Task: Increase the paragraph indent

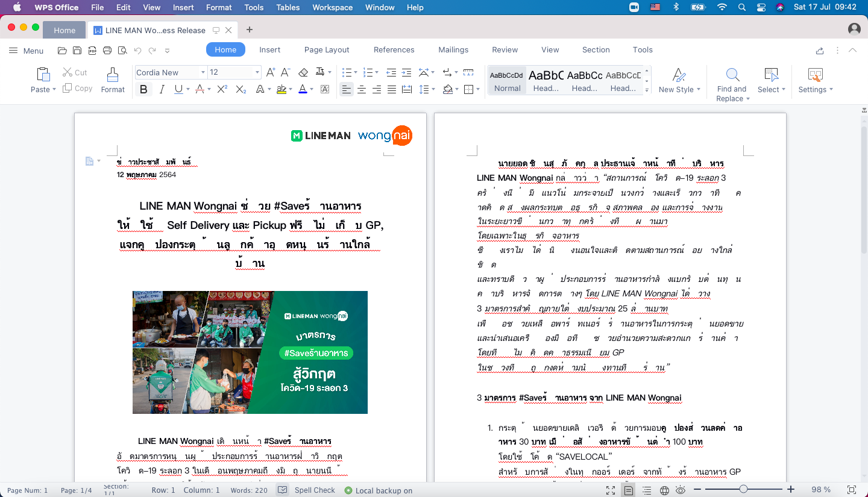Action: pos(406,72)
